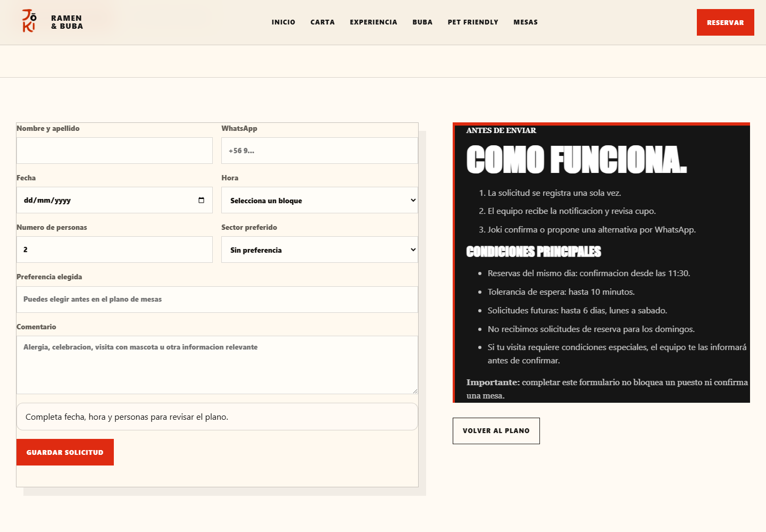The height and width of the screenshot is (532, 766).
Task: Click the 'CONDICIONES PRINCIPALES' heading
Action: (534, 252)
